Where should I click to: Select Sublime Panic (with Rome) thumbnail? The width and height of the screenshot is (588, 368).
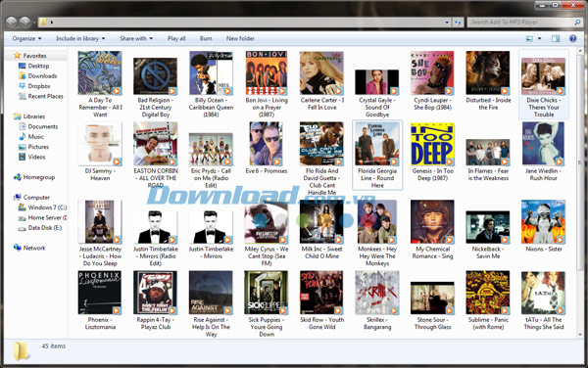[488, 293]
